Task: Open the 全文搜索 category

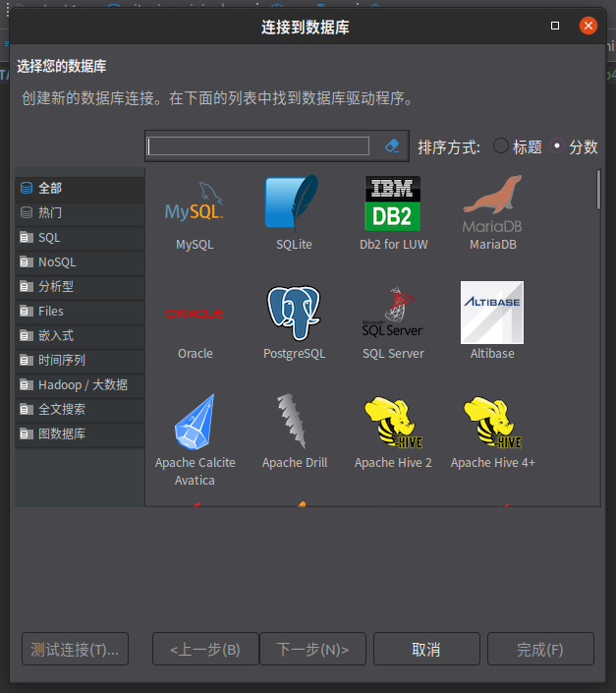Action: click(80, 409)
